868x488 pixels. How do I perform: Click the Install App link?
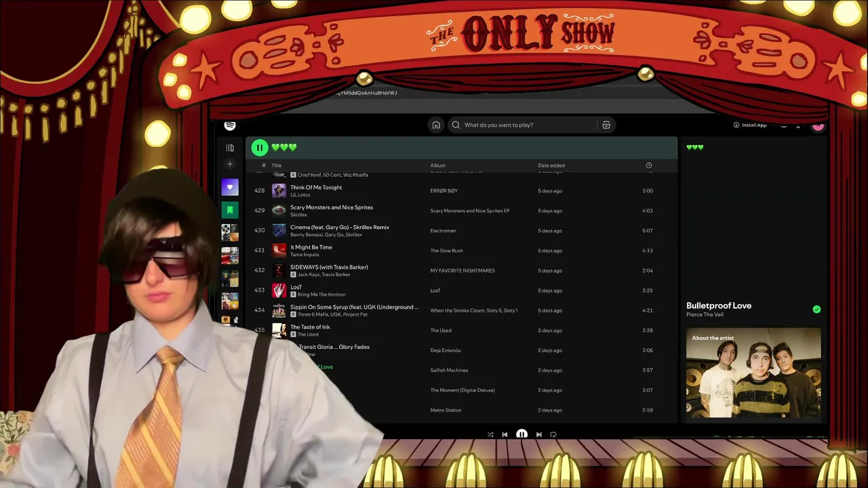tap(754, 125)
